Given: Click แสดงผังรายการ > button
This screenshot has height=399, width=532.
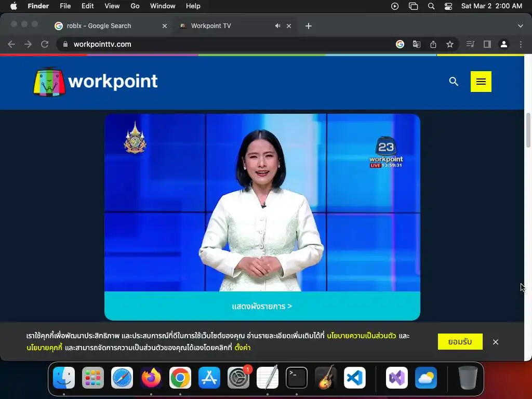Looking at the screenshot, I should 262,306.
